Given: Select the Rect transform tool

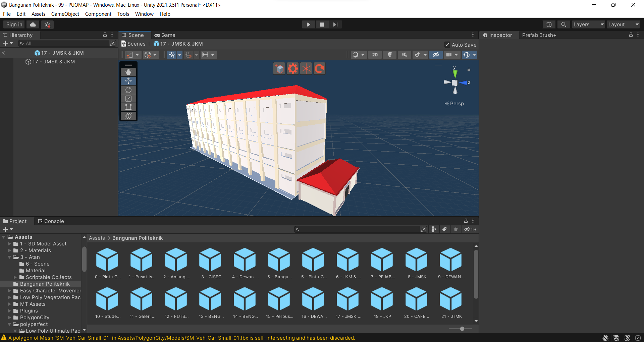Looking at the screenshot, I should tap(128, 107).
